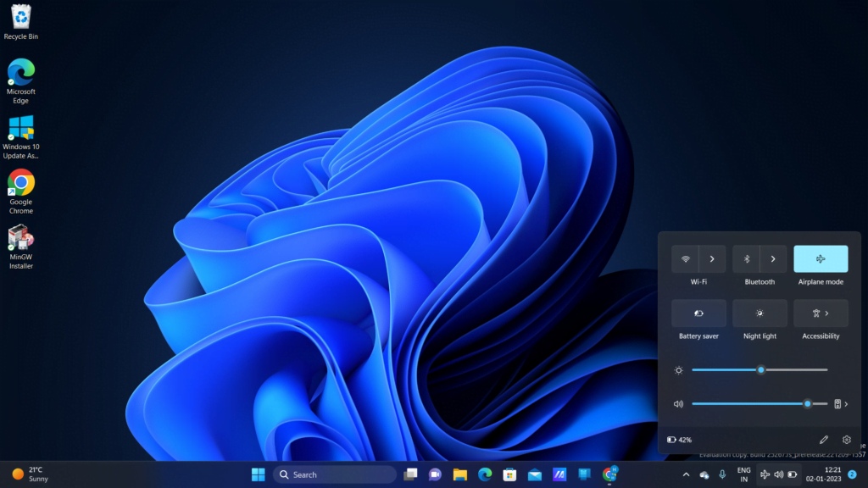The height and width of the screenshot is (488, 868).
Task: Toggle Wi-Fi on in quick settings
Action: pos(685,259)
